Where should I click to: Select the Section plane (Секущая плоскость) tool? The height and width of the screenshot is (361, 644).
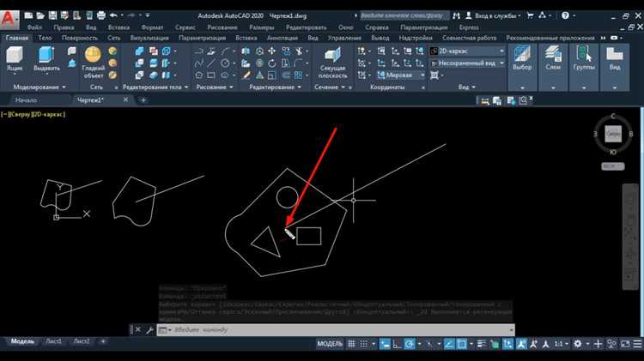coord(332,63)
